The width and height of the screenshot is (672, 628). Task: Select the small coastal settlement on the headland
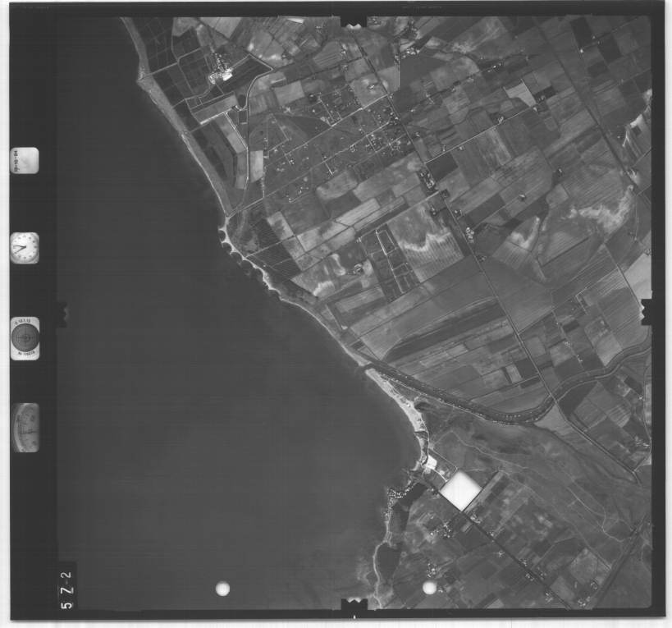(402, 493)
